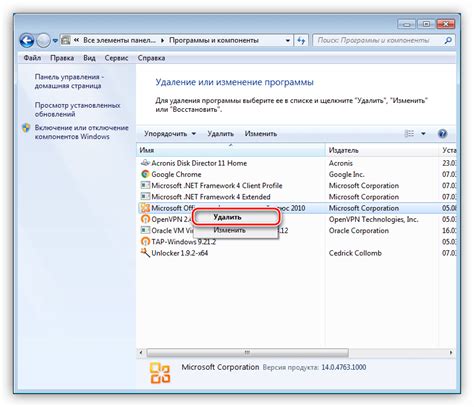Sort list by the Издатель column header
The width and height of the screenshot is (474, 407).
(x=382, y=150)
